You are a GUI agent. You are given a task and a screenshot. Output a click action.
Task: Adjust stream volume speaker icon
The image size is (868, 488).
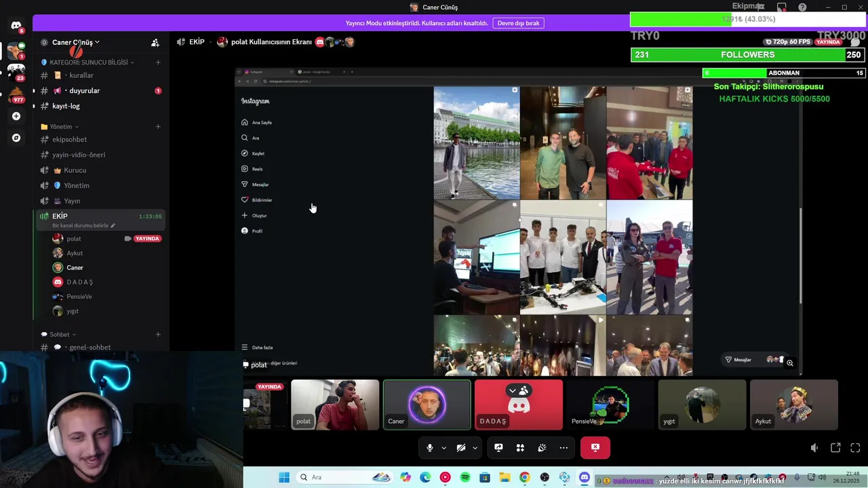pyautogui.click(x=814, y=448)
